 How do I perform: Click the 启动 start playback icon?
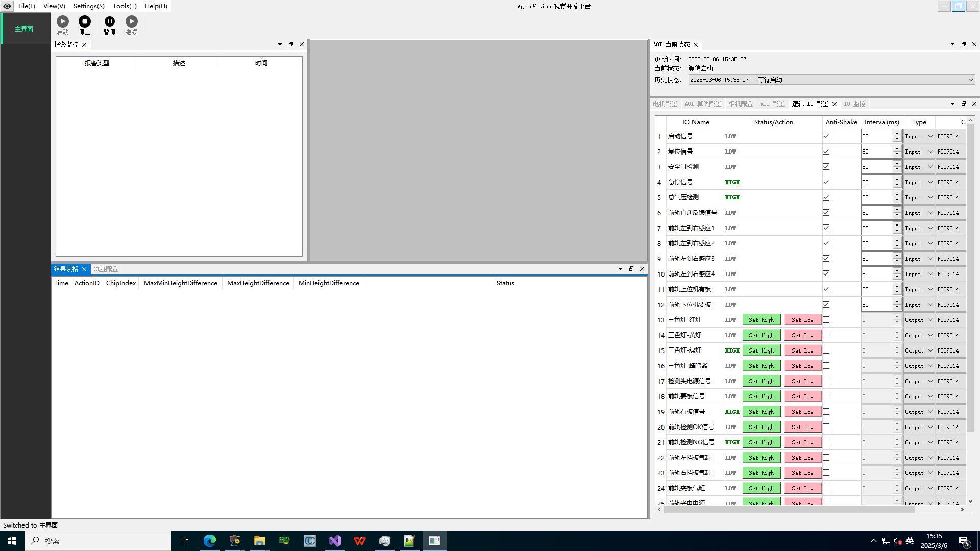[x=63, y=21]
